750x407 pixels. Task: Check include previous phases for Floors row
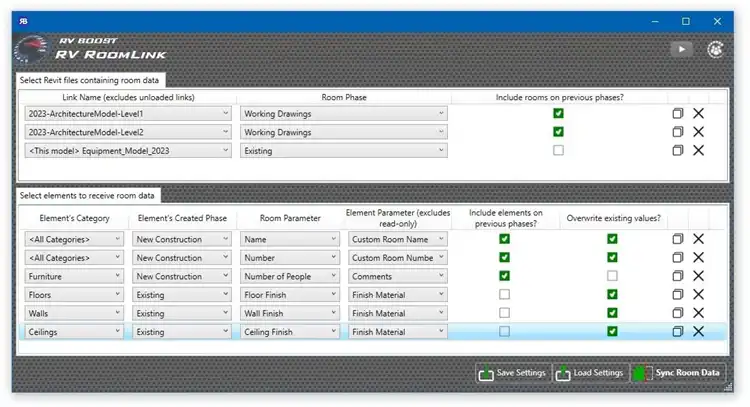(x=504, y=294)
